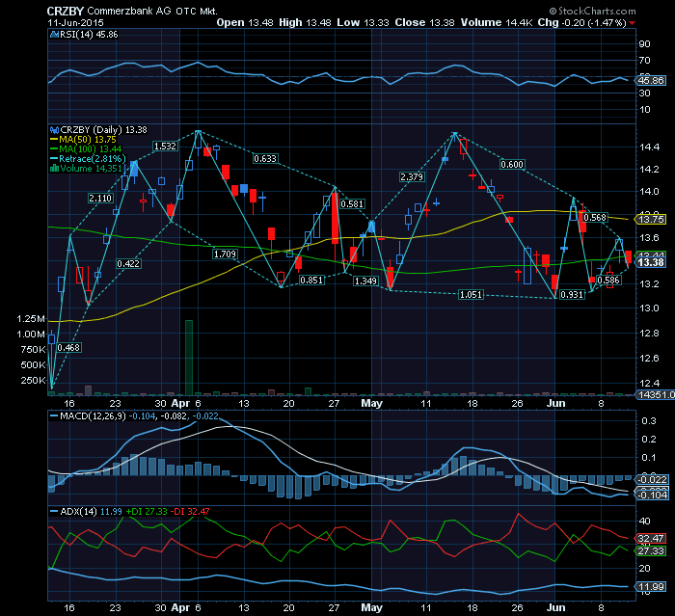Click the CRZBY ticker symbol in the title
Image resolution: width=675 pixels, height=616 pixels.
65,12
